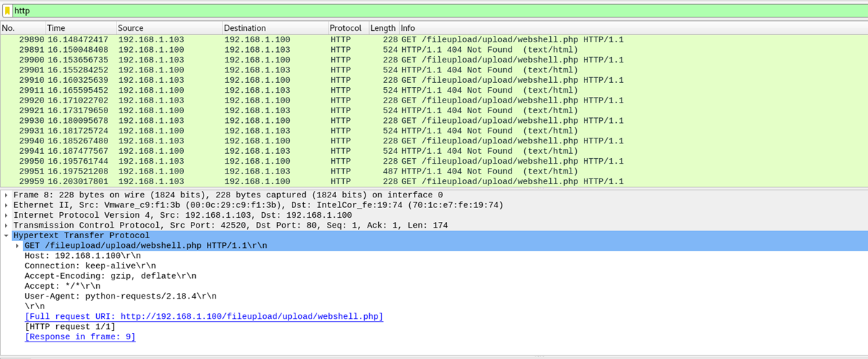The width and height of the screenshot is (868, 359).
Task: Click the Connection: keep-alive header line
Action: 90,266
